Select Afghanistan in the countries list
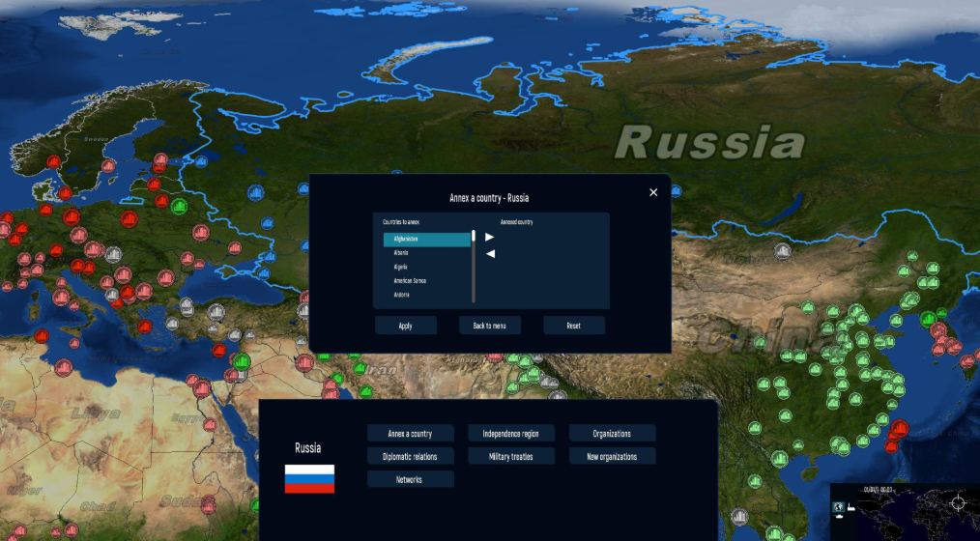 tap(426, 239)
